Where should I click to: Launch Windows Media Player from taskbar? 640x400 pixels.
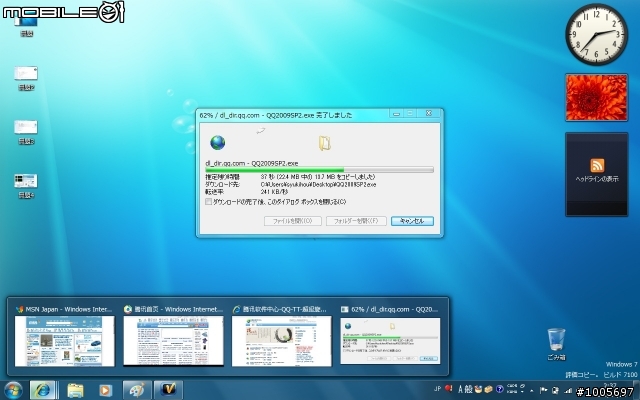tap(105, 391)
